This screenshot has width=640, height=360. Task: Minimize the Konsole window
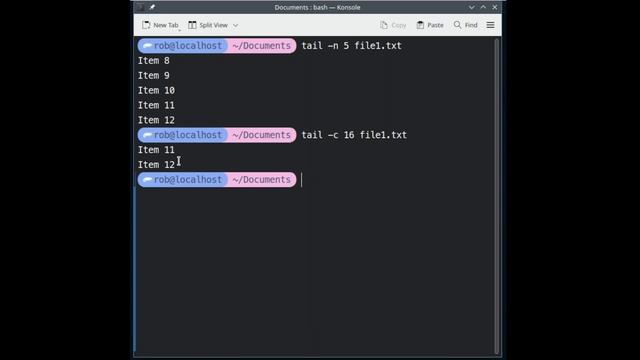[471, 7]
